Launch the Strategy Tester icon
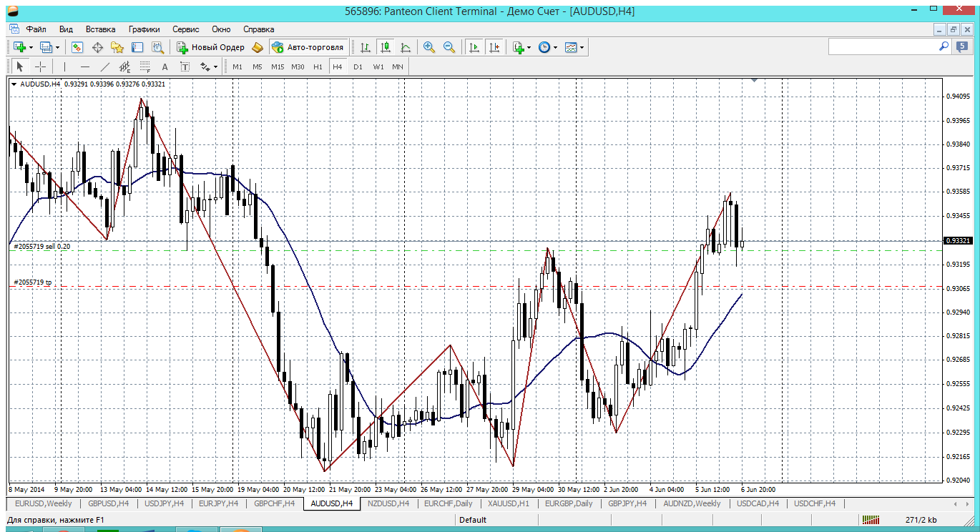 coord(157,47)
